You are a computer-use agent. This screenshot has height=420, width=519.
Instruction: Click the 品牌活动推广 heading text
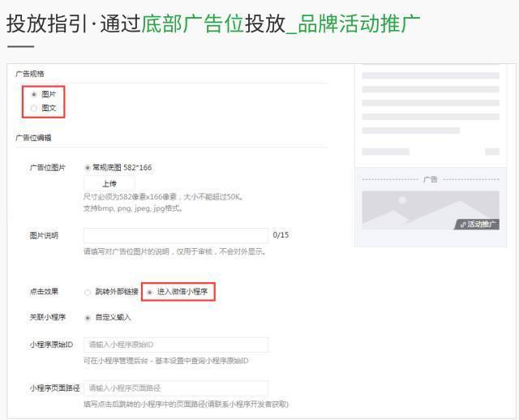359,24
